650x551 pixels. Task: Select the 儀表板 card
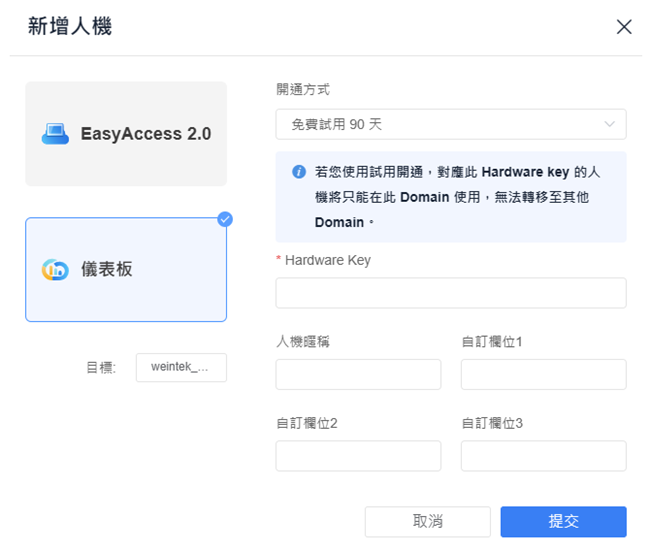[x=126, y=269]
